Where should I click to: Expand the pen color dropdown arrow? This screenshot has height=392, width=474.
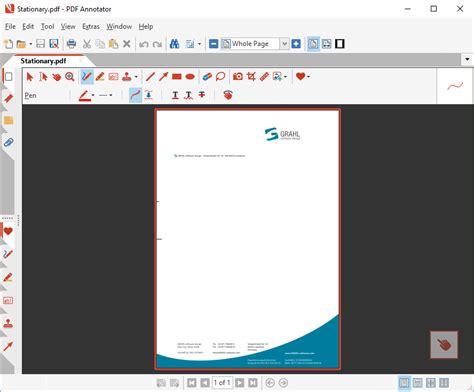(93, 95)
